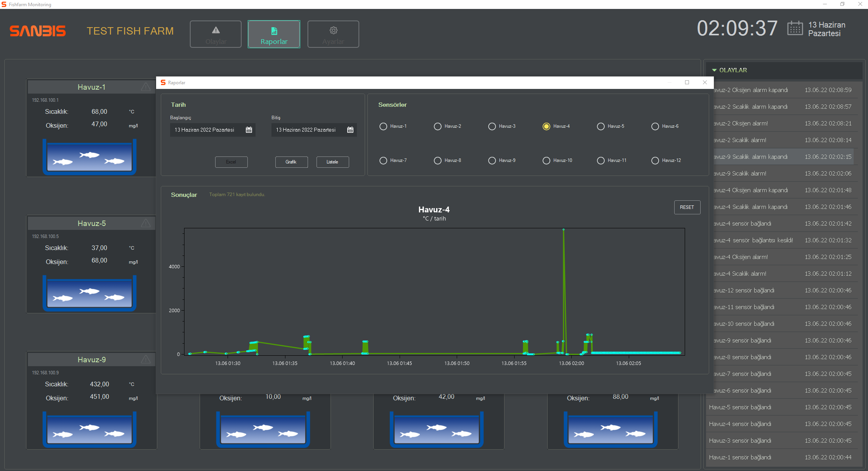Click the Havuz-5 fish tank image
The width and height of the screenshot is (868, 471).
point(89,293)
